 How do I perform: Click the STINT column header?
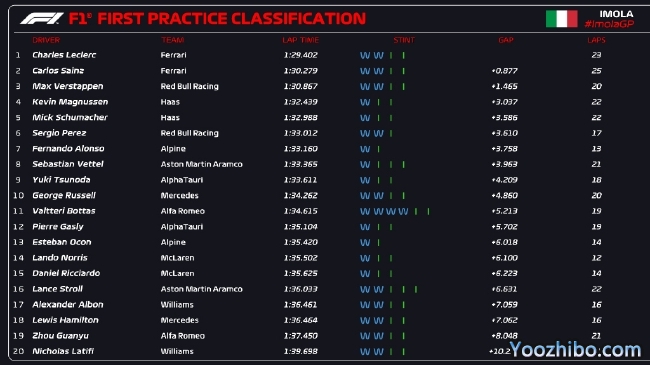point(404,40)
